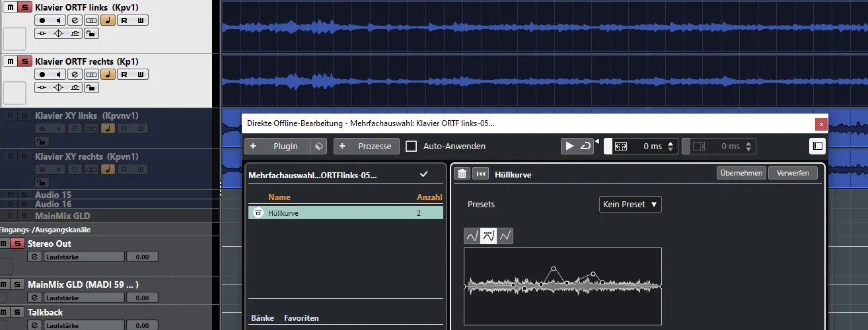Add a PlugIn in offline processing window

coord(277,146)
